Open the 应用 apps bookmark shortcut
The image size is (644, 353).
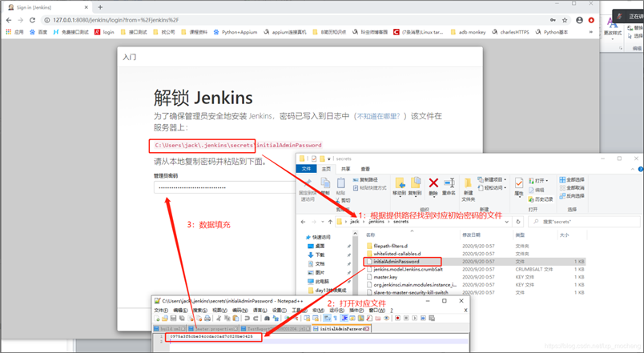tap(14, 31)
